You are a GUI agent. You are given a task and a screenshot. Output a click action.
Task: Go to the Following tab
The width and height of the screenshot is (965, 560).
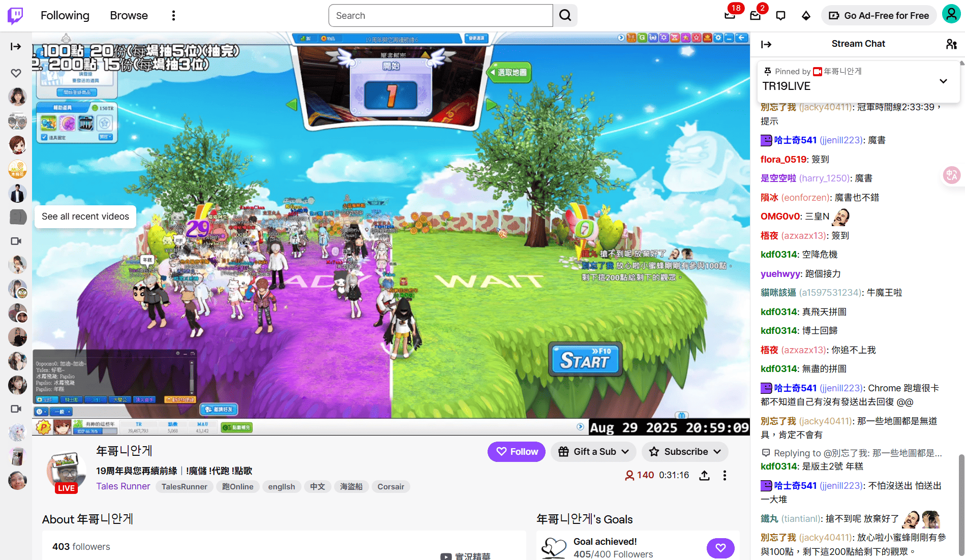pos(65,16)
